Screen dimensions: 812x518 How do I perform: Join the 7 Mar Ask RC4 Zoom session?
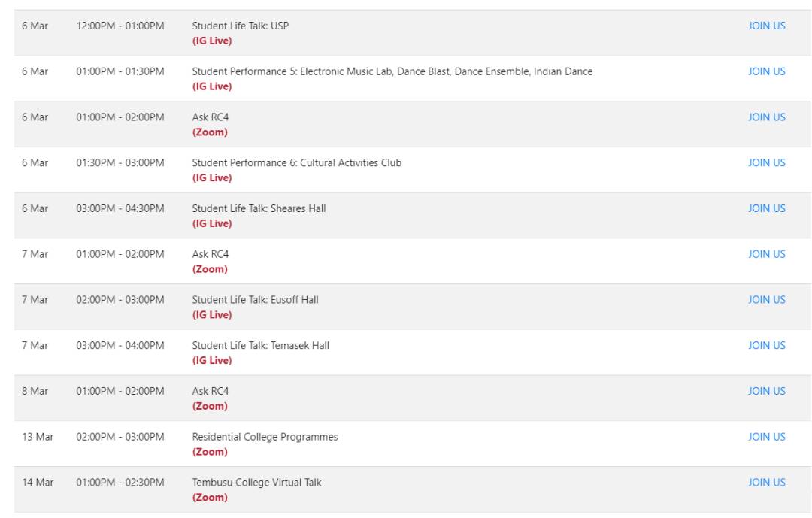coord(766,254)
